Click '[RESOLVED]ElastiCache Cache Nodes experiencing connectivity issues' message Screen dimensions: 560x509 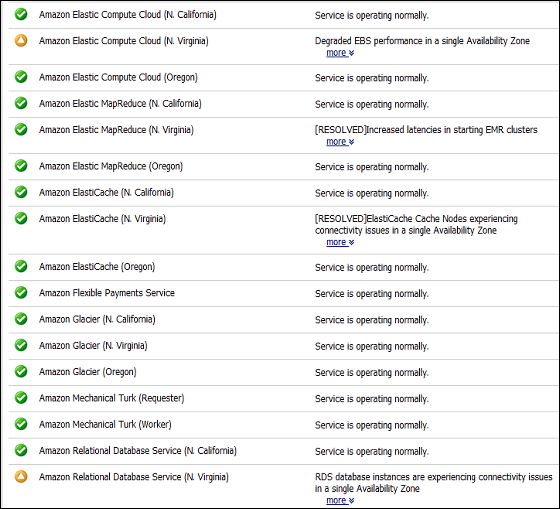416,225
